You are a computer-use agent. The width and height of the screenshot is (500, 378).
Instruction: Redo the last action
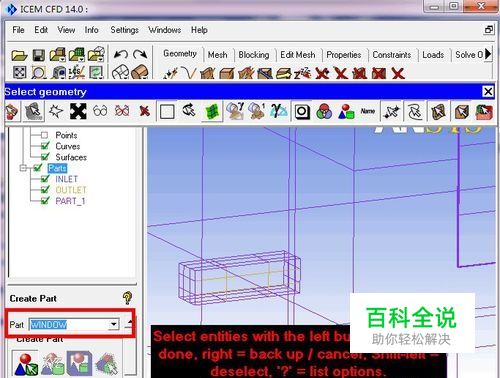coord(140,54)
